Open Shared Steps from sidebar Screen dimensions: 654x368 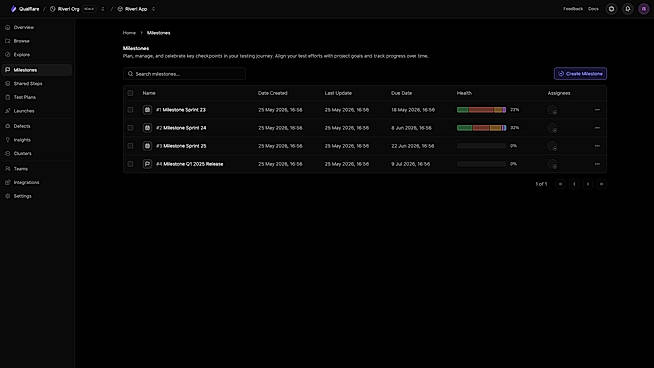click(x=37, y=83)
